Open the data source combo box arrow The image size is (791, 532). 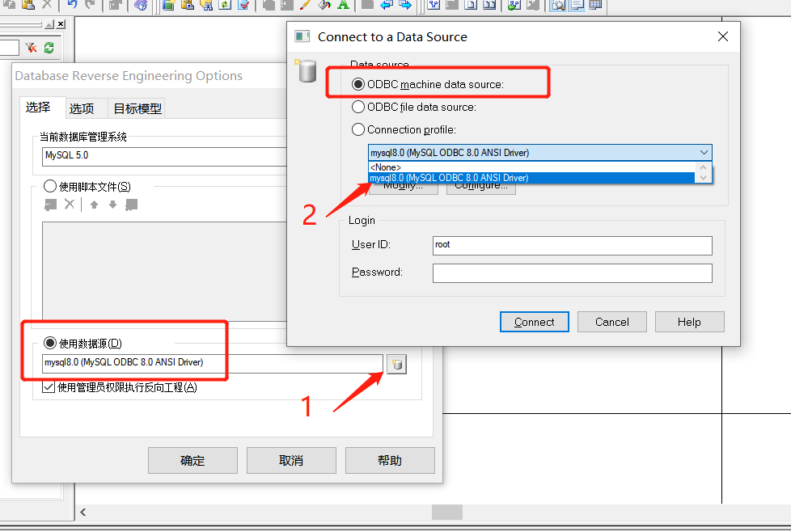704,152
